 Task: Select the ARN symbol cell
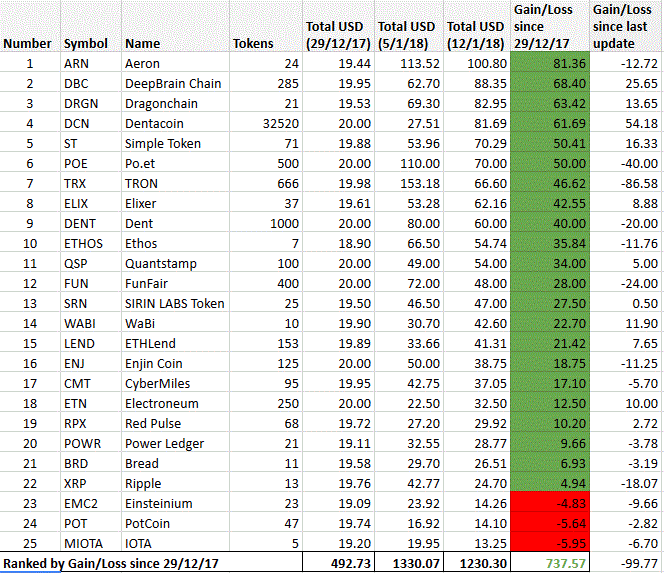coord(91,64)
